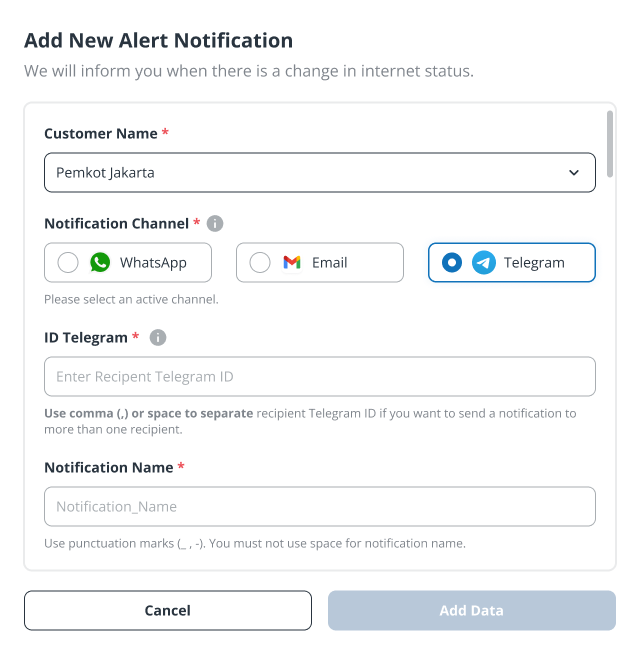The height and width of the screenshot is (655, 640).
Task: Click the Add Data button
Action: click(472, 610)
